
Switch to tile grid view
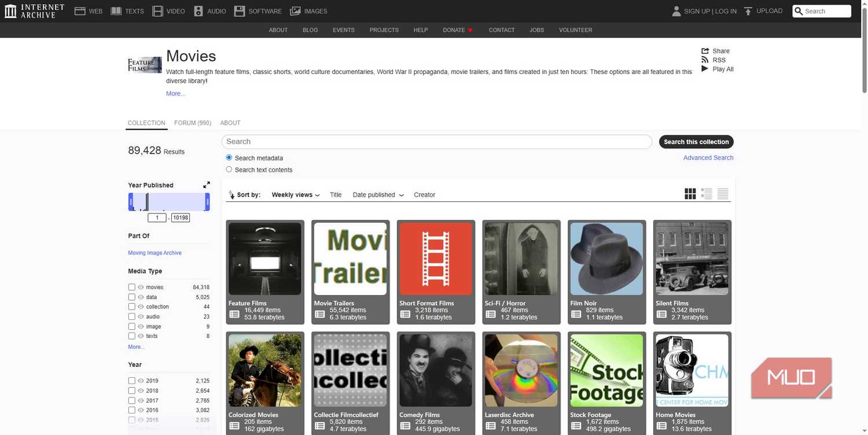pyautogui.click(x=690, y=194)
